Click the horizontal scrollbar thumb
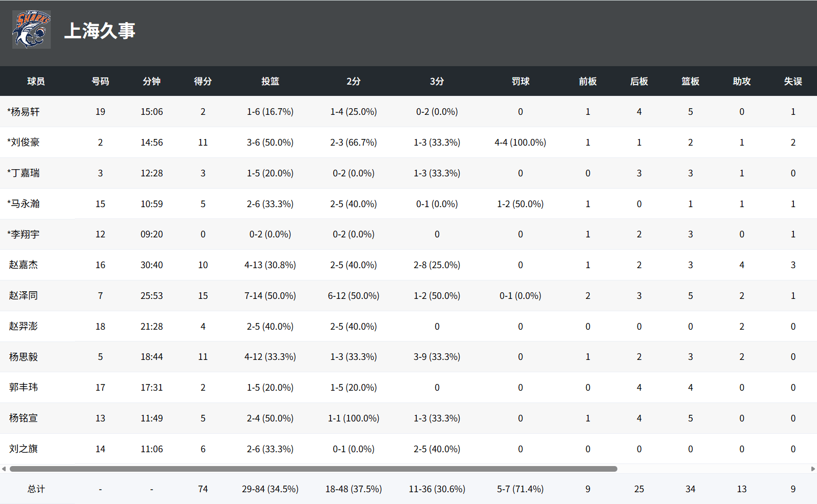The image size is (817, 504). 313,469
